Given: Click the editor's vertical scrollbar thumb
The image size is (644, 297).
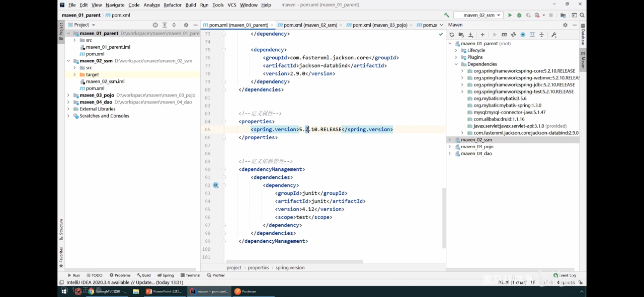Looking at the screenshot, I should [444, 218].
